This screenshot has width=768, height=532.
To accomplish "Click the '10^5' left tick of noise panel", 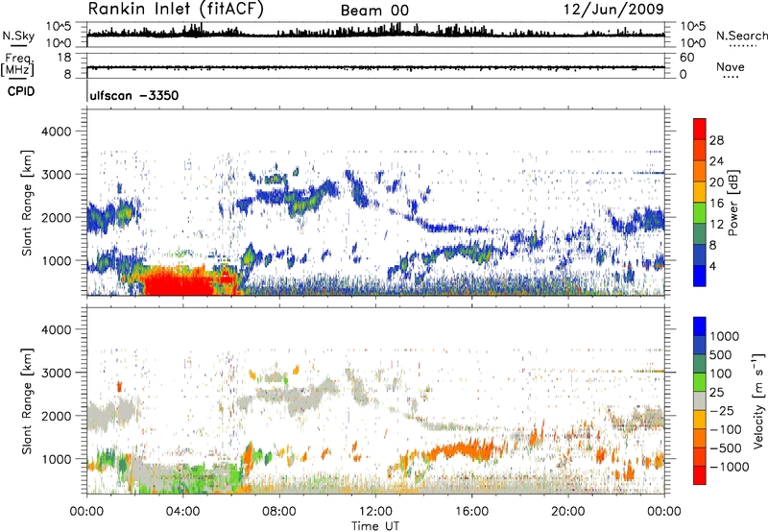I will (x=59, y=26).
